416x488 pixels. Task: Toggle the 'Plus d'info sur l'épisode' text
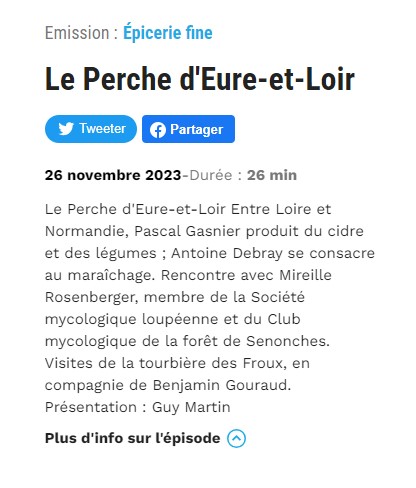pos(132,438)
